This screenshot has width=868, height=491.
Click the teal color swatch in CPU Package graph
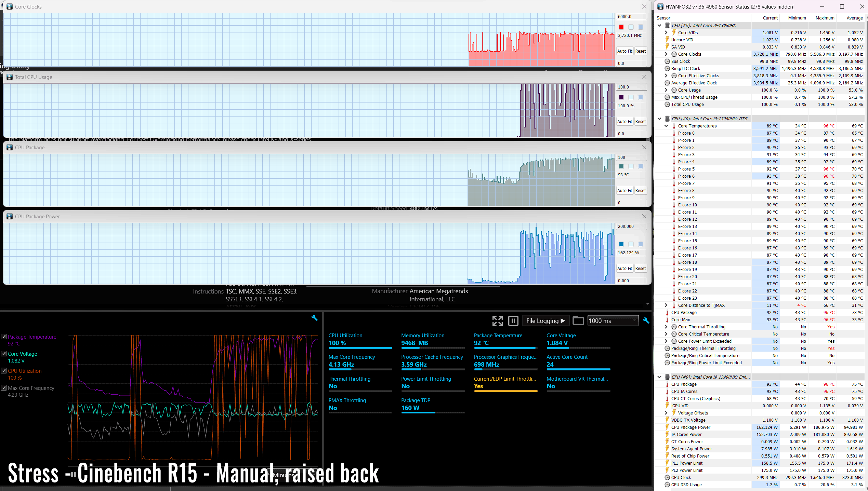[621, 167]
